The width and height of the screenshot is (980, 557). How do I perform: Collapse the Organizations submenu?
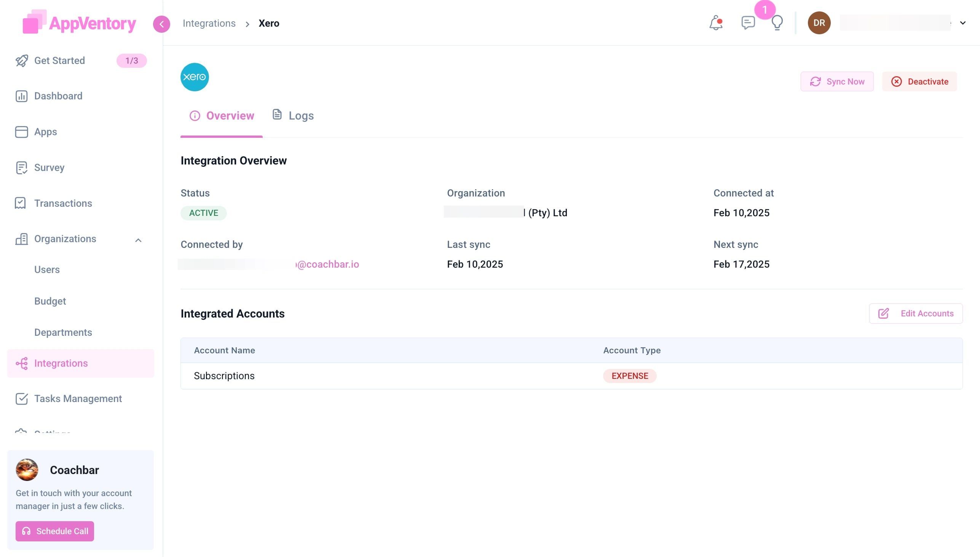click(138, 240)
